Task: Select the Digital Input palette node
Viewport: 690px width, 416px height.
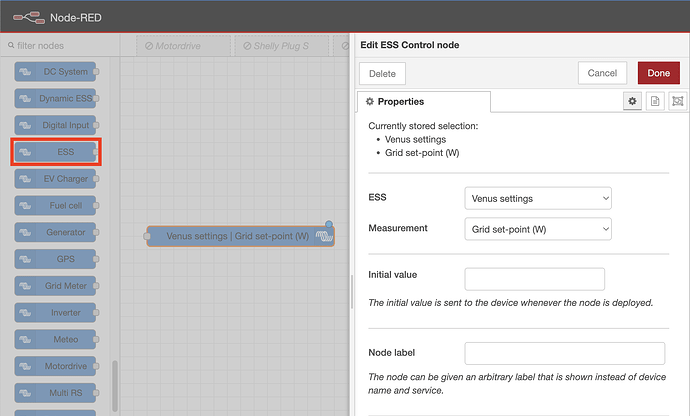Action: 57,125
